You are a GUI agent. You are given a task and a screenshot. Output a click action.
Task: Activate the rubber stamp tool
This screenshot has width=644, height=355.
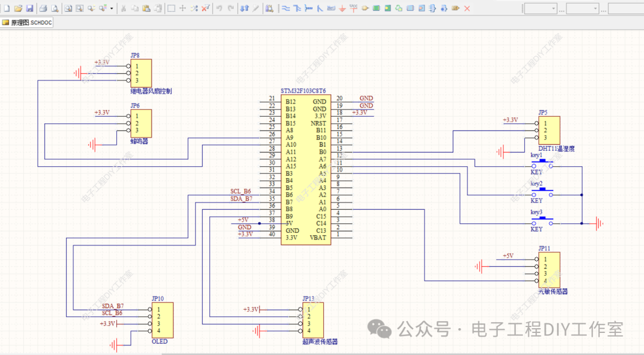pos(157,8)
